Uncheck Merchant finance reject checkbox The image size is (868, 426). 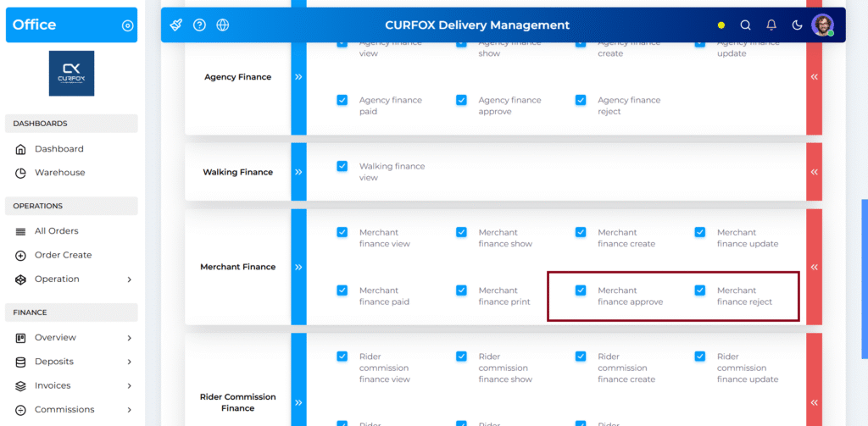(x=700, y=290)
